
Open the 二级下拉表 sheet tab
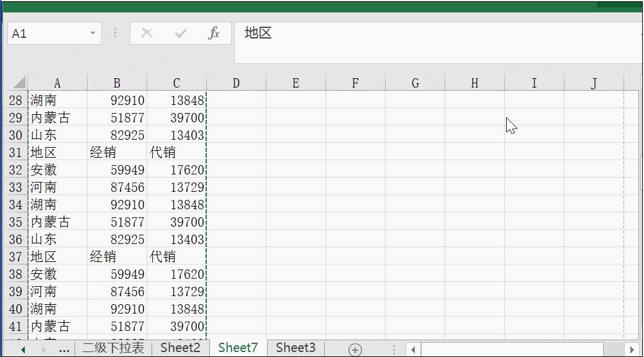click(x=113, y=348)
